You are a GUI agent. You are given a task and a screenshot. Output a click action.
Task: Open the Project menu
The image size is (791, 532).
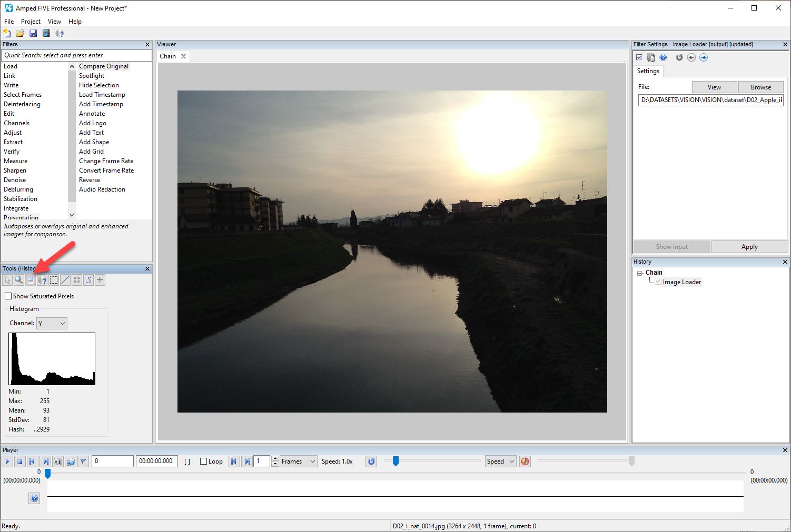31,22
